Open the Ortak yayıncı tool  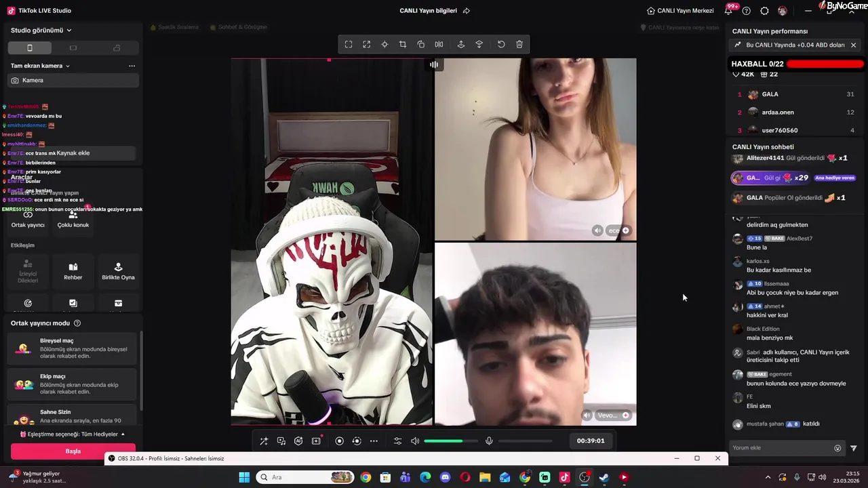click(28, 219)
